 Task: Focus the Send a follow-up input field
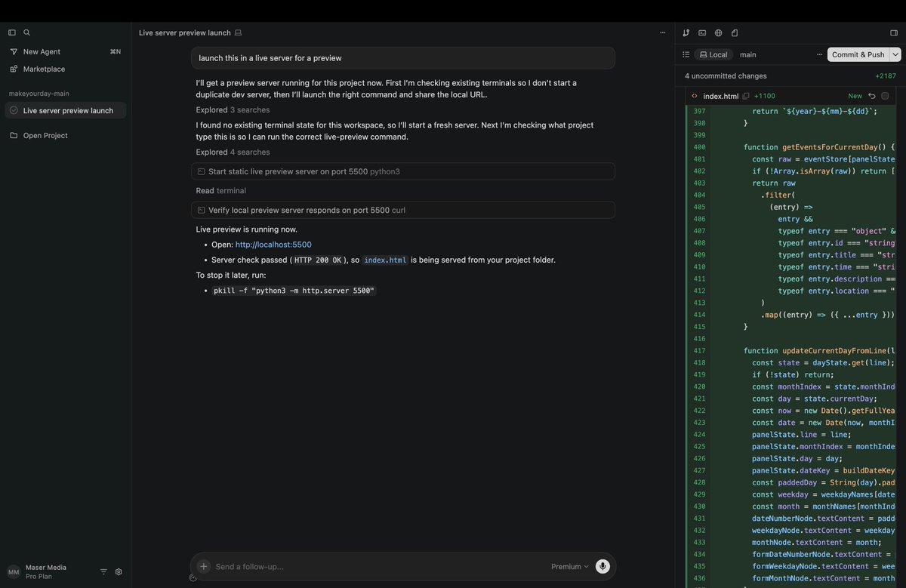coord(377,566)
